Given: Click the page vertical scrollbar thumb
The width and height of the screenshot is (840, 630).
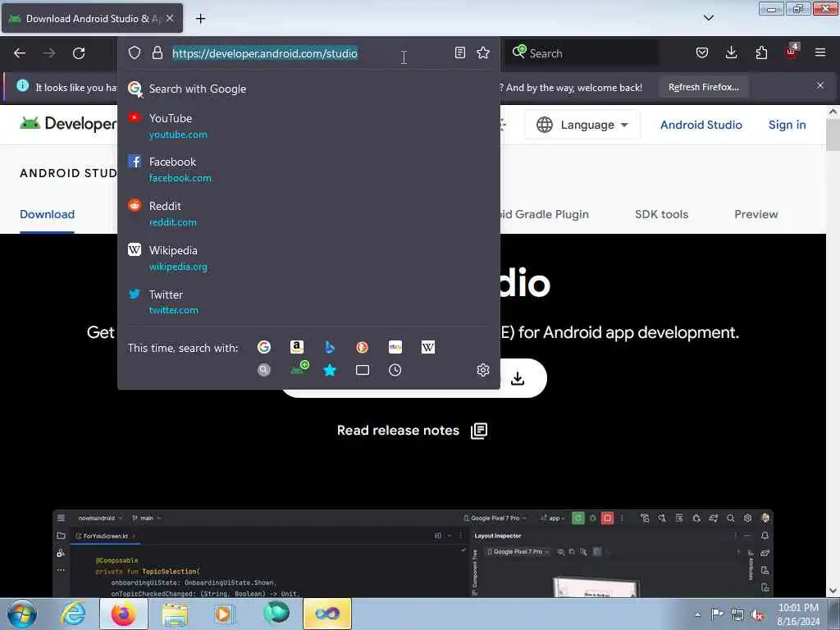Looking at the screenshot, I should coord(833,134).
